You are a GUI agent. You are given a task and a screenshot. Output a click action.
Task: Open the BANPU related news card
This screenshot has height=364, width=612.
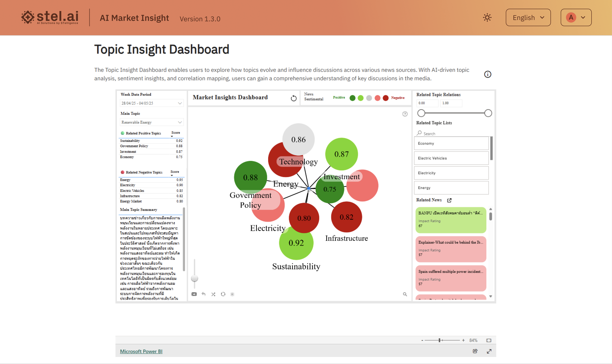tap(451, 220)
